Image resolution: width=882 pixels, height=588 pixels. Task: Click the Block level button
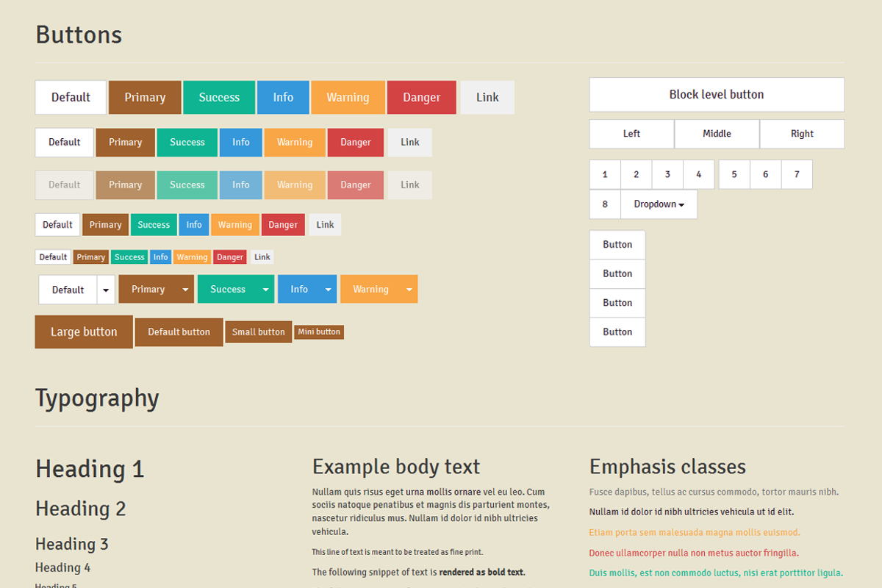(717, 95)
